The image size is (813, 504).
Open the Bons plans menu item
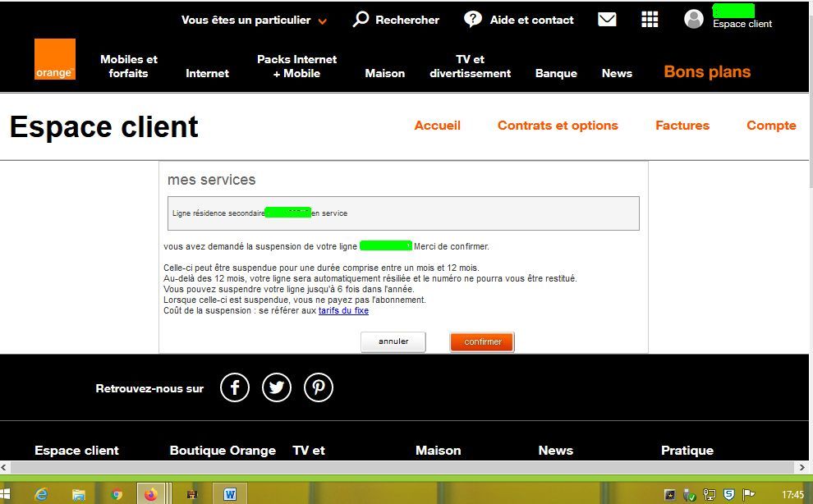[x=705, y=72]
